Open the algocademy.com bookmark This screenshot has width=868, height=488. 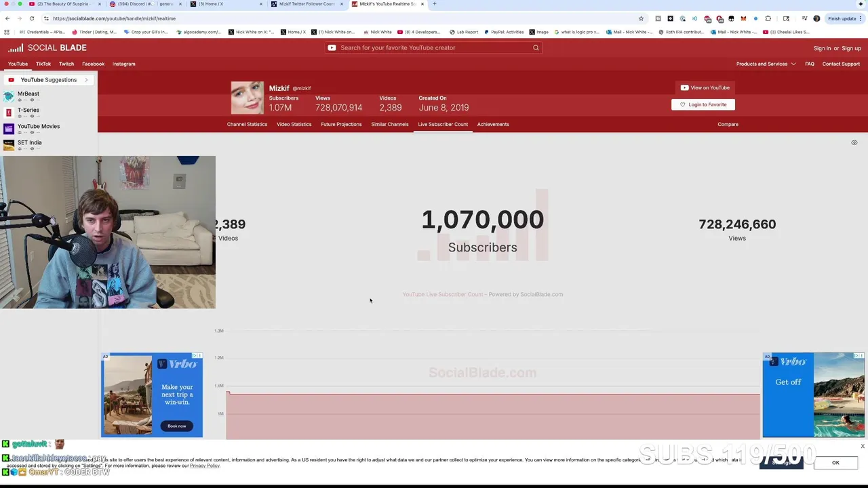[x=198, y=32]
